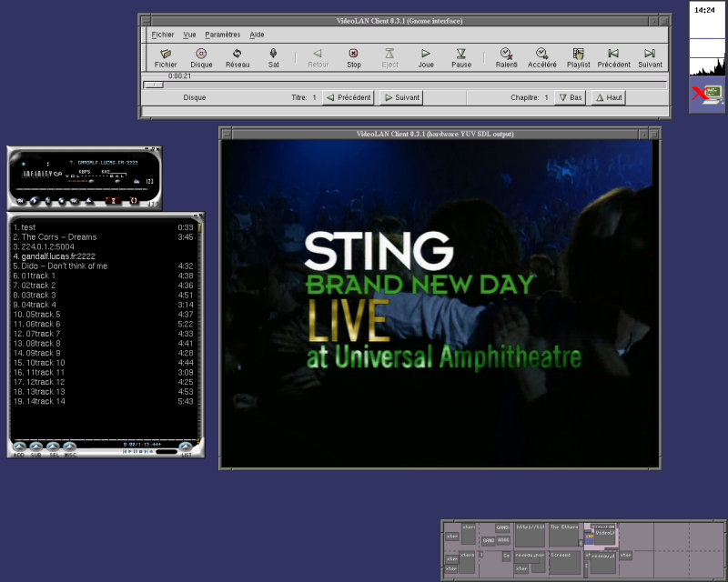This screenshot has width=728, height=582.
Task: Select playlist entry '1. test'
Action: pos(103,227)
